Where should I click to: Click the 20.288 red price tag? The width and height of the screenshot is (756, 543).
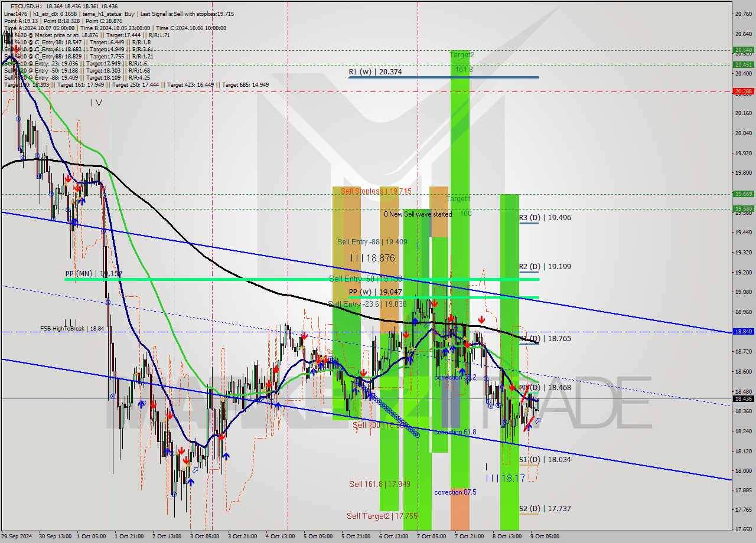click(x=743, y=91)
